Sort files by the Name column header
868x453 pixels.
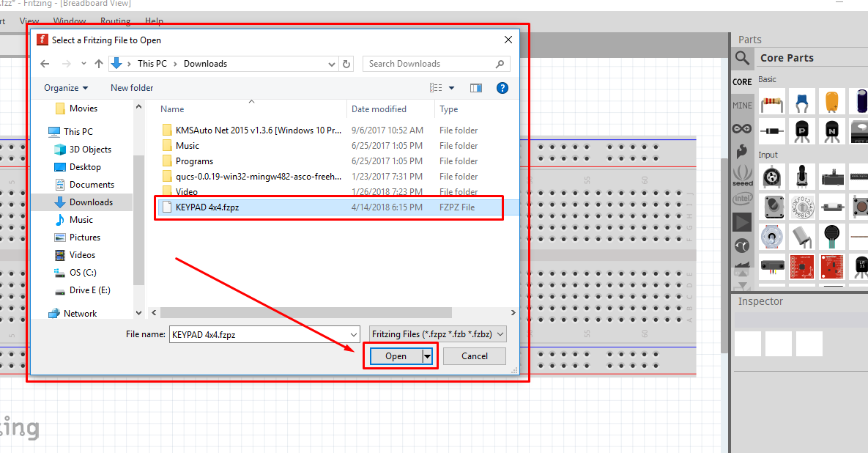[x=171, y=108]
